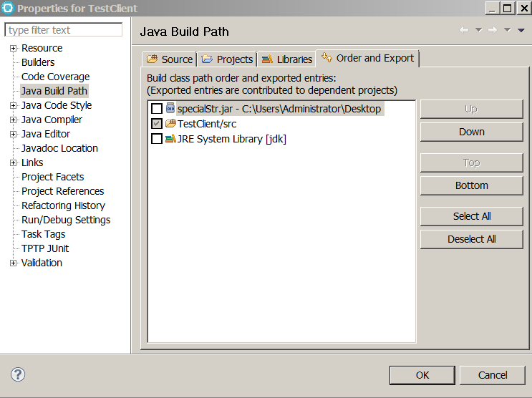Click the Up button
This screenshot has width=532, height=398.
click(472, 109)
